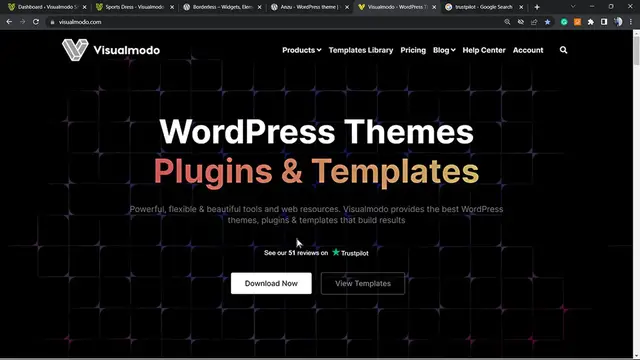The image size is (640, 360).
Task: Expand the Blog dropdown menu
Action: (444, 50)
